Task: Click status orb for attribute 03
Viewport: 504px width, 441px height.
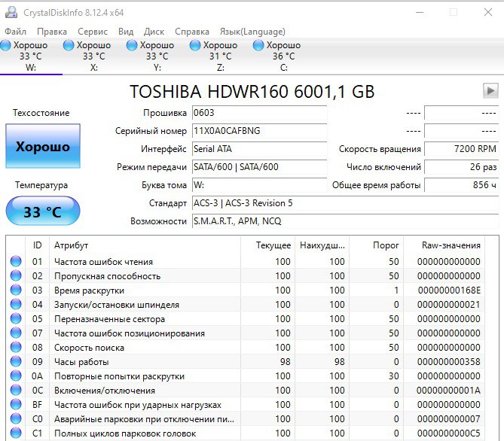Action: [16, 290]
